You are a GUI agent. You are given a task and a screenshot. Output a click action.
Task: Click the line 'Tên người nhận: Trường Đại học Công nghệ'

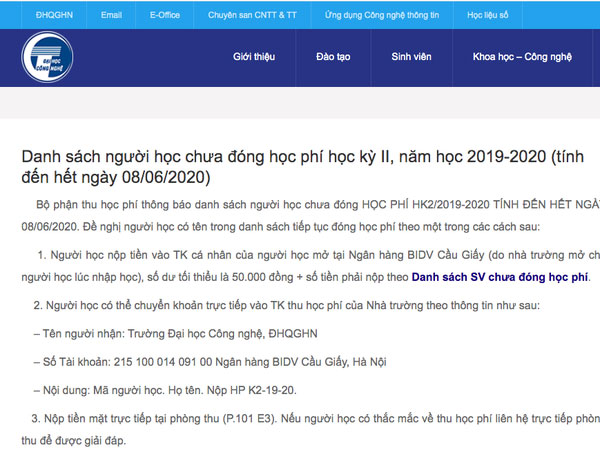[x=176, y=334]
